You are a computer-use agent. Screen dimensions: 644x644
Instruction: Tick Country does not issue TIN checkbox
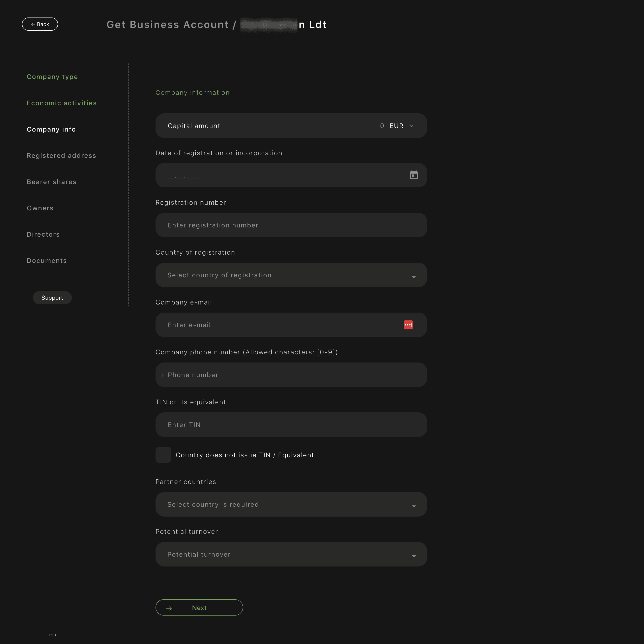coord(163,455)
